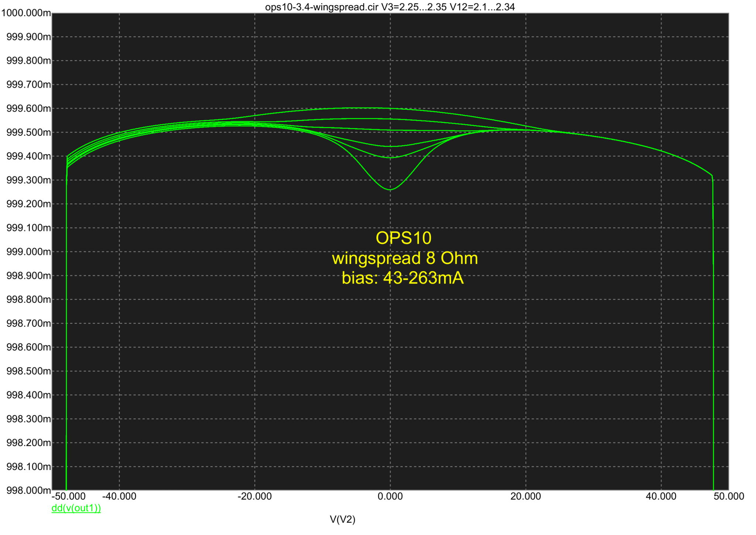Click the -40.000 x-axis tick label

119,496
